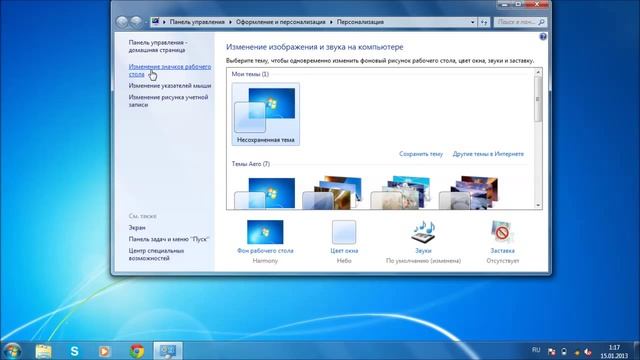This screenshot has height=360, width=640.
Task: Expand the arrow after Оформление и персонализация breadcrumb
Action: coord(331,22)
